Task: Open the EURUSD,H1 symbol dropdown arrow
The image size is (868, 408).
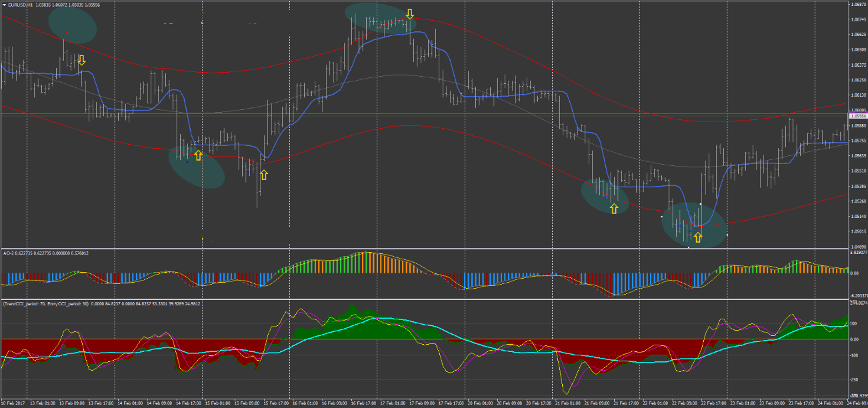Action: [5, 3]
